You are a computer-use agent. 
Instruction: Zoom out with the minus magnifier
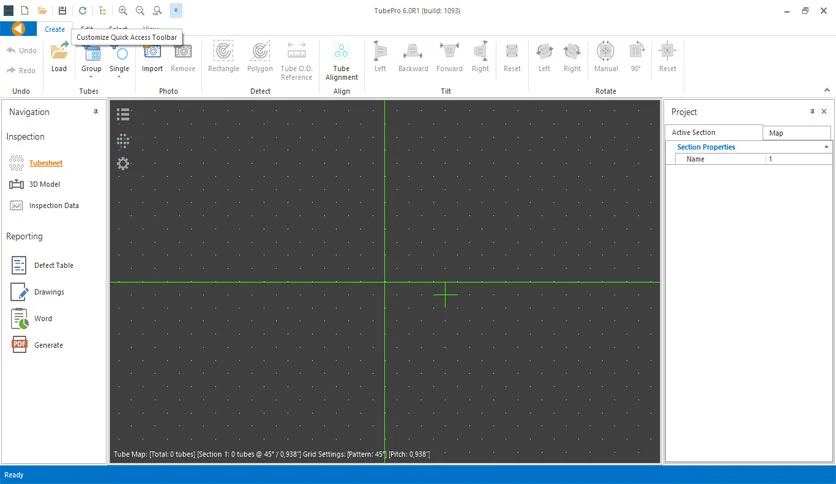140,10
